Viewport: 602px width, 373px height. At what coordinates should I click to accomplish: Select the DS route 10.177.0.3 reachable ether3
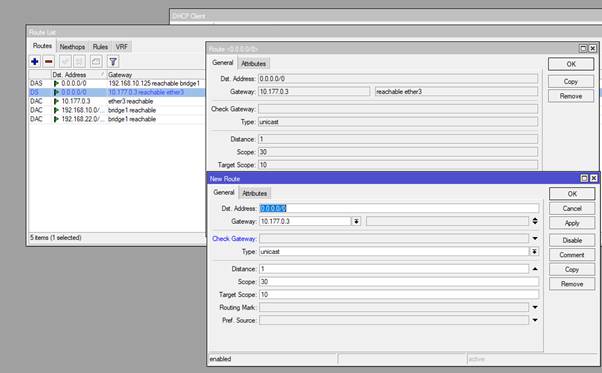coord(117,92)
